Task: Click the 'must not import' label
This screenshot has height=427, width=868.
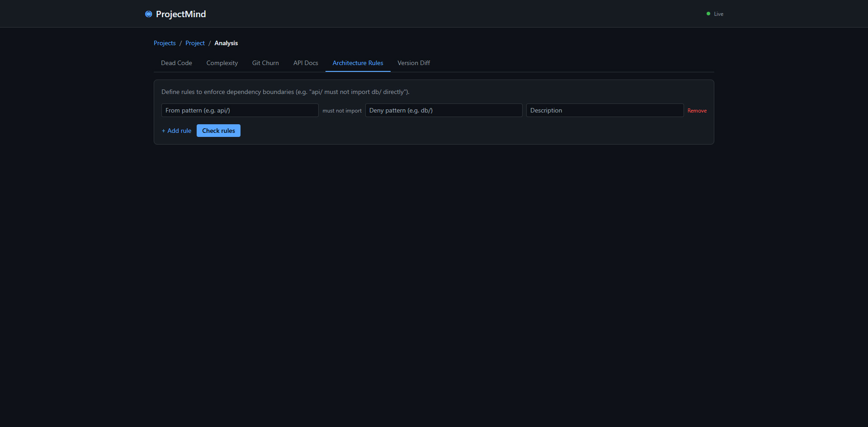Action: click(x=342, y=111)
